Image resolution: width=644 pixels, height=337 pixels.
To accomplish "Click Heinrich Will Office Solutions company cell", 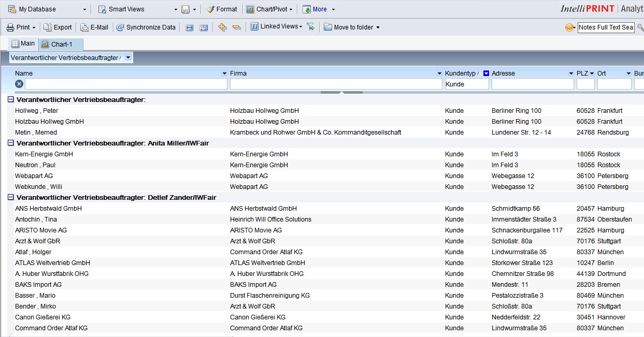I will tap(270, 219).
